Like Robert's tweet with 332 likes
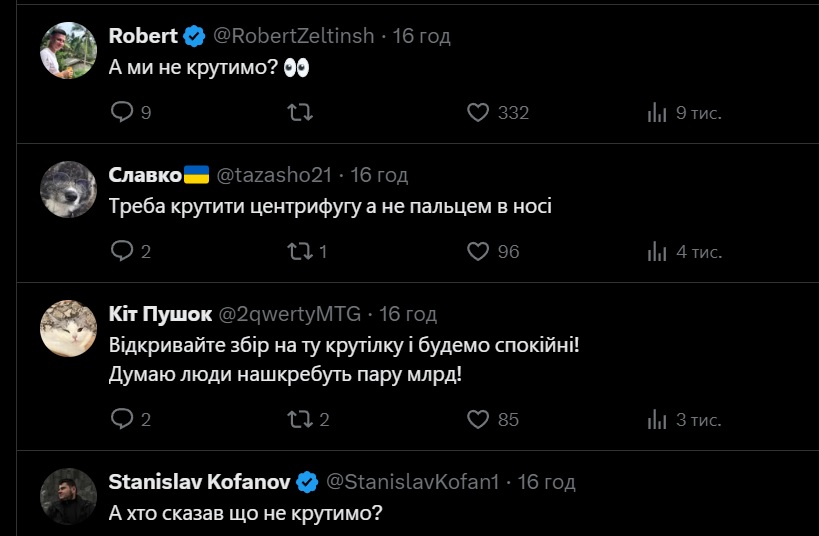This screenshot has width=819, height=536. tap(479, 113)
